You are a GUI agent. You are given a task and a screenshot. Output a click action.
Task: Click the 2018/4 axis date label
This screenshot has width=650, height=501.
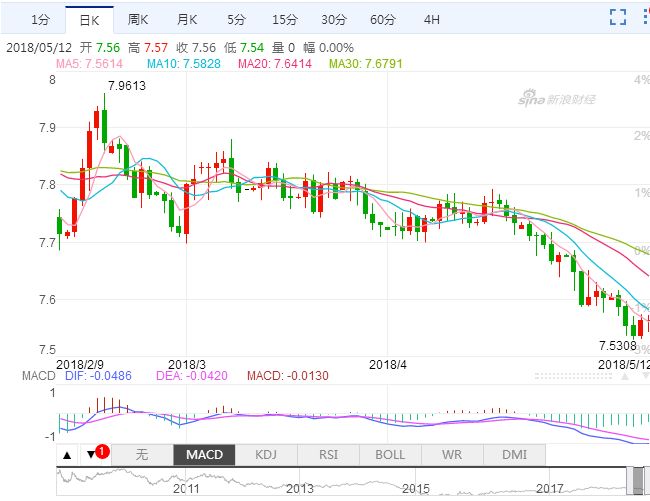pyautogui.click(x=388, y=365)
